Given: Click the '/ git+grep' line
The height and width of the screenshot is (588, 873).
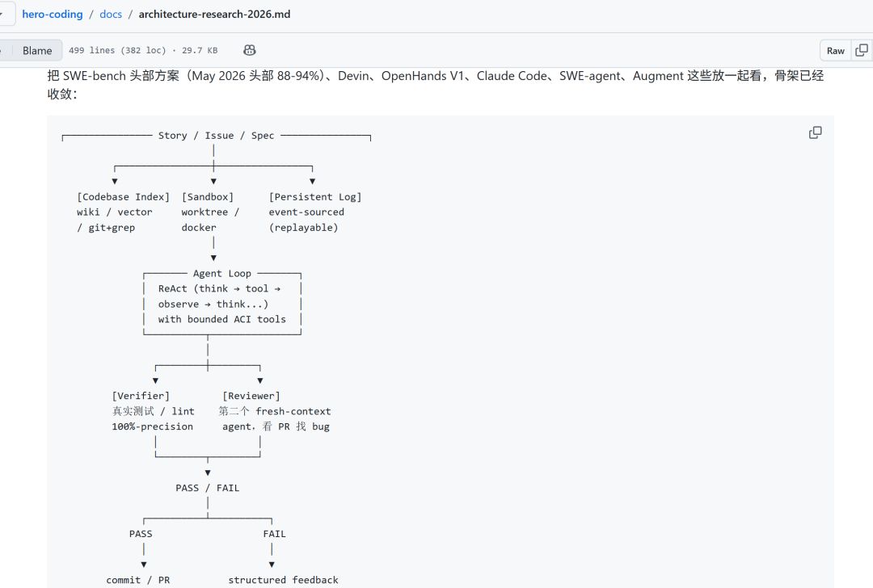Looking at the screenshot, I should 106,228.
